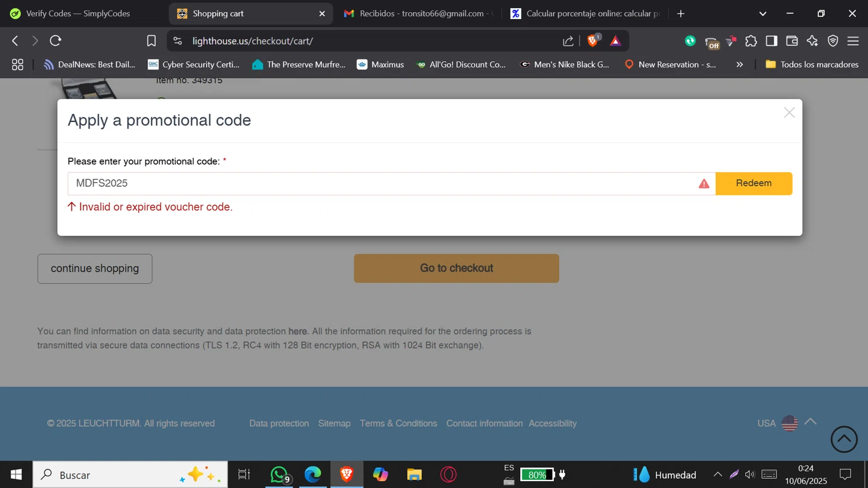
Task: Show hidden system tray icons
Action: [x=718, y=475]
